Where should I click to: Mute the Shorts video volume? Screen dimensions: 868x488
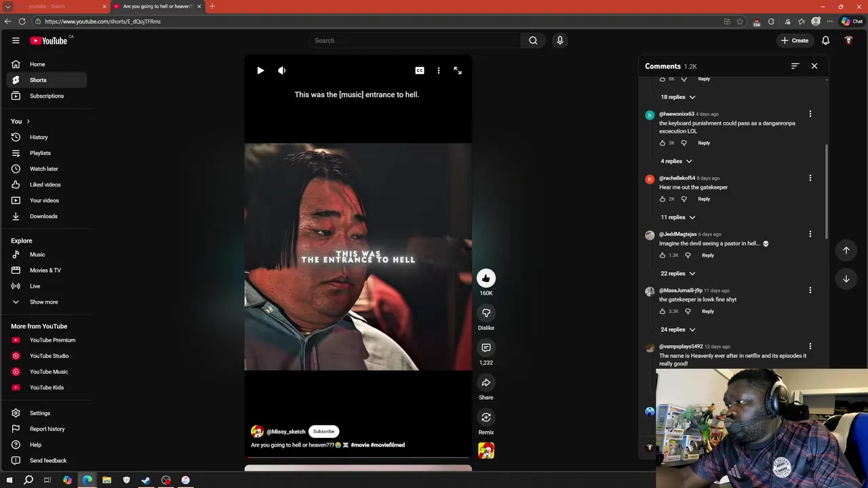pyautogui.click(x=282, y=70)
